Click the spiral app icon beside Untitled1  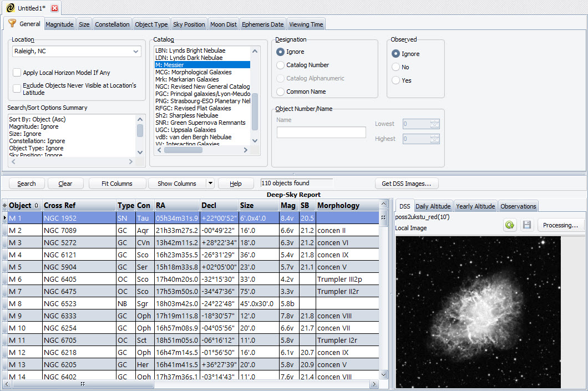(10, 8)
